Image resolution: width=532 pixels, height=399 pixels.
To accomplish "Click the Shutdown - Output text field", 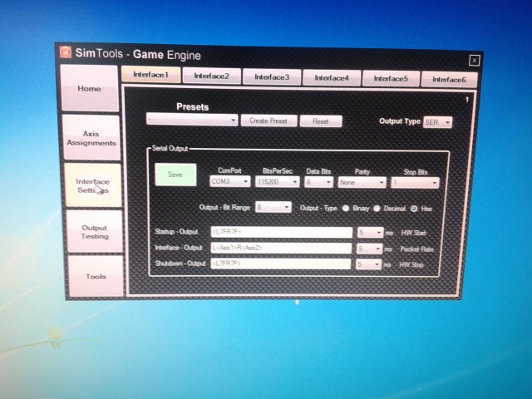I will pyautogui.click(x=281, y=264).
